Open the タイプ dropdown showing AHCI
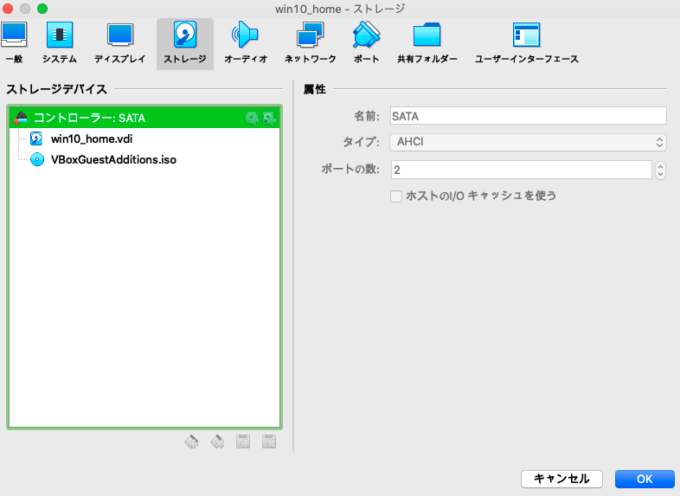The height and width of the screenshot is (496, 680). tap(528, 142)
